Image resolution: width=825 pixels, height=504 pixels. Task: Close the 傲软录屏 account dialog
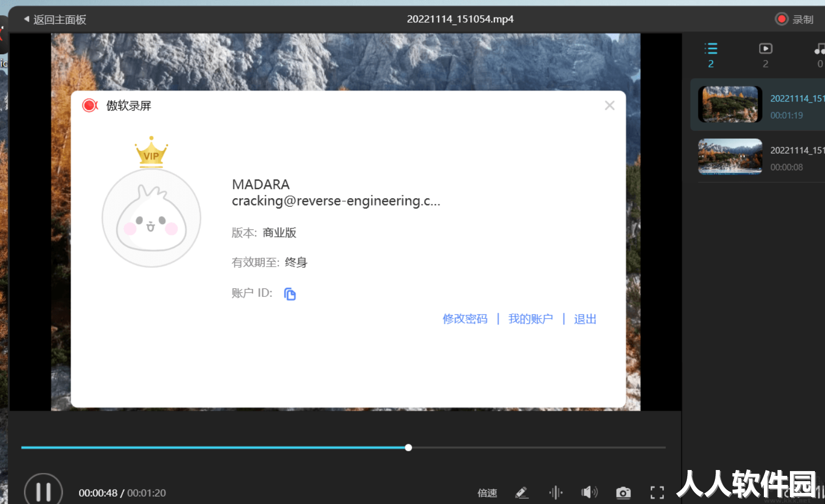(610, 106)
